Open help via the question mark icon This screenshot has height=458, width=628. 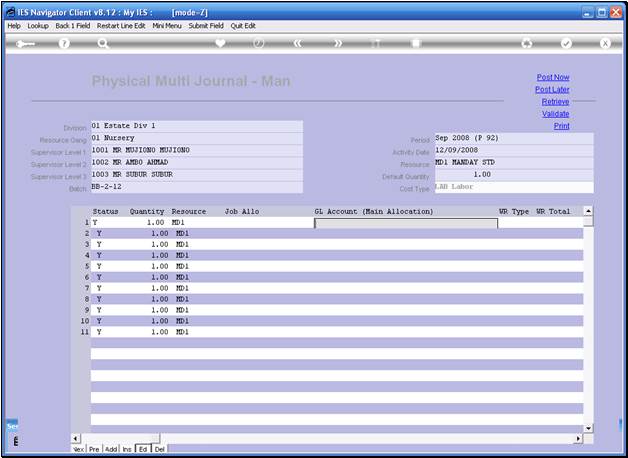pyautogui.click(x=64, y=43)
